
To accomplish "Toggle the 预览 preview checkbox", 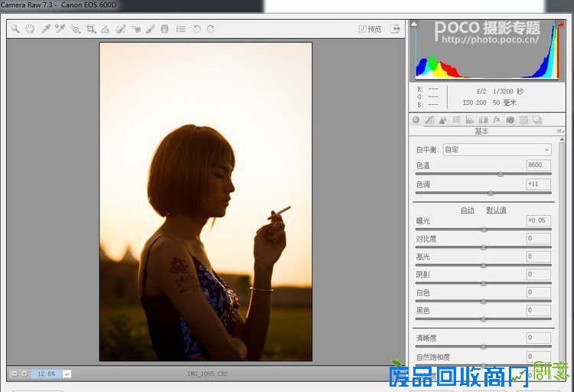I will (x=363, y=29).
